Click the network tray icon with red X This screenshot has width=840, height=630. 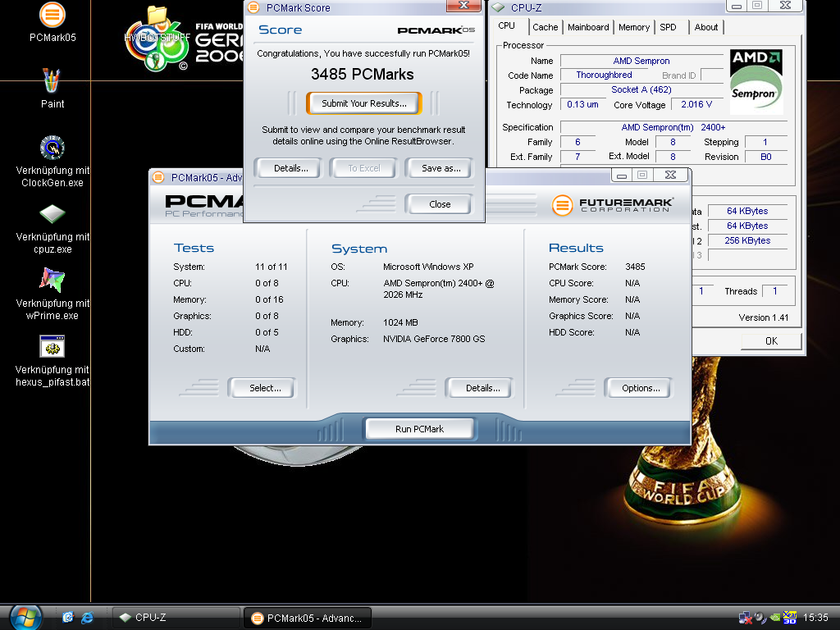pyautogui.click(x=745, y=618)
